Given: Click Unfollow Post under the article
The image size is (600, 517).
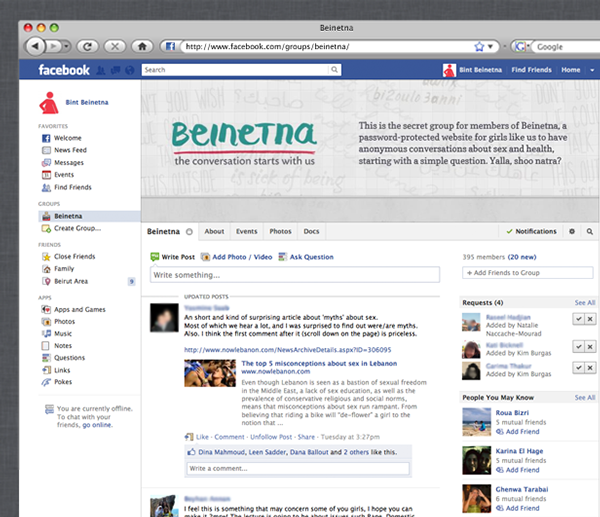Looking at the screenshot, I should [271, 437].
